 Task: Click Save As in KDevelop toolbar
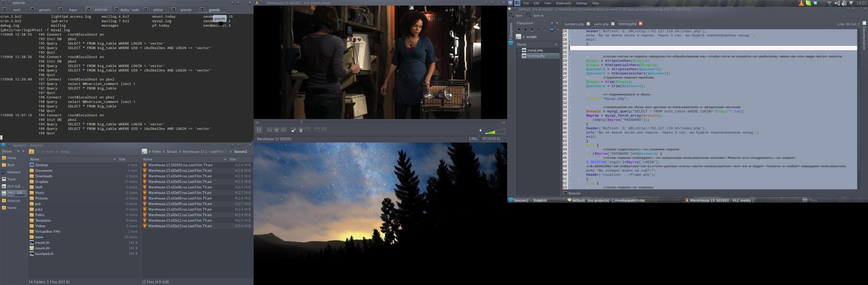tap(535, 16)
